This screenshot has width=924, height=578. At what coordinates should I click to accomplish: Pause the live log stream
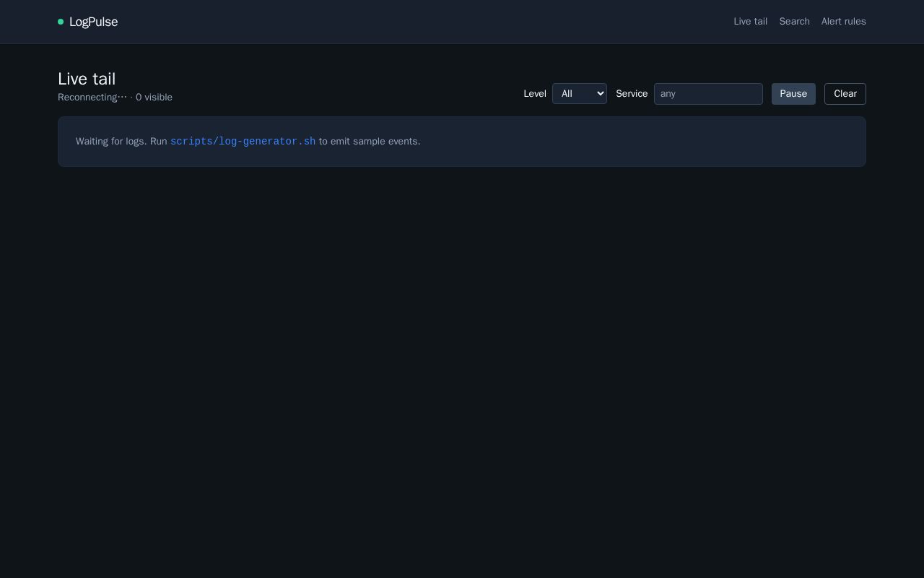point(793,94)
